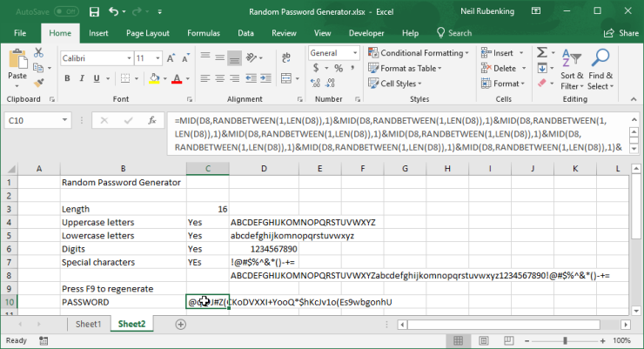
Task: Select the Format Painter brush
Action: 38,84
